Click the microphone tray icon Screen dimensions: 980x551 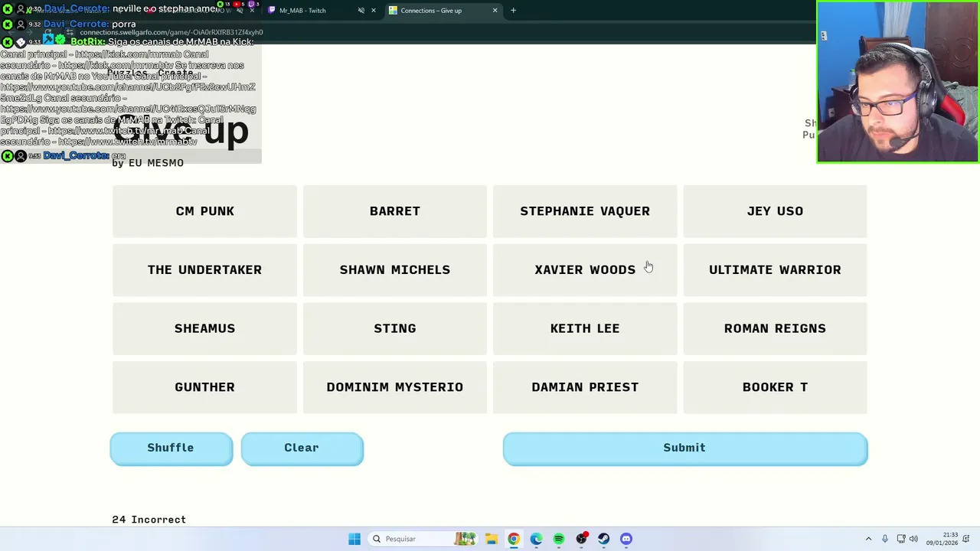point(885,539)
